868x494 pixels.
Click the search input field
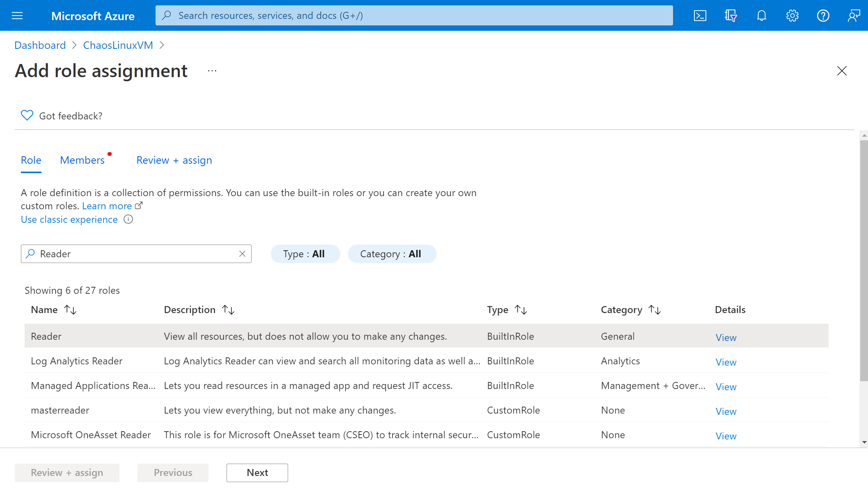coord(136,253)
